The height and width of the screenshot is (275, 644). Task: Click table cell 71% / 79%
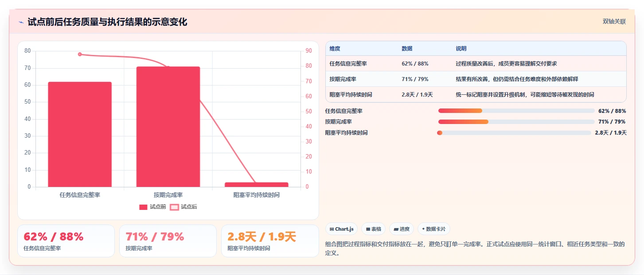click(x=415, y=79)
